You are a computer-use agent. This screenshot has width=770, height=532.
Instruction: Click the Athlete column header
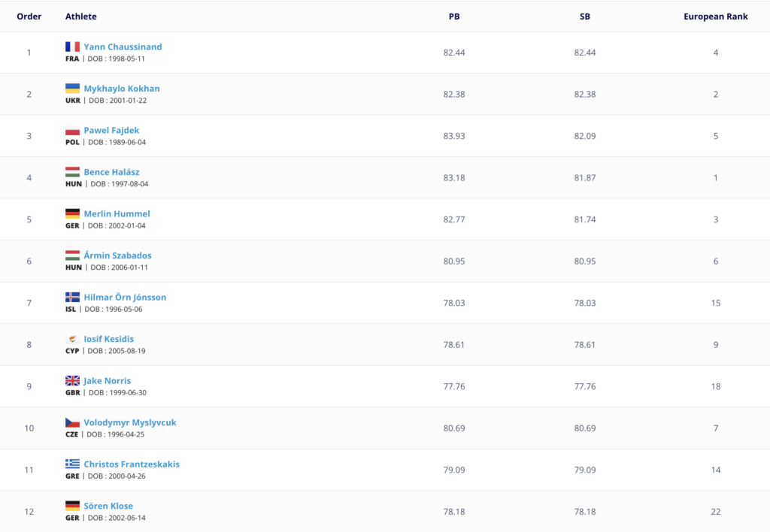[81, 17]
